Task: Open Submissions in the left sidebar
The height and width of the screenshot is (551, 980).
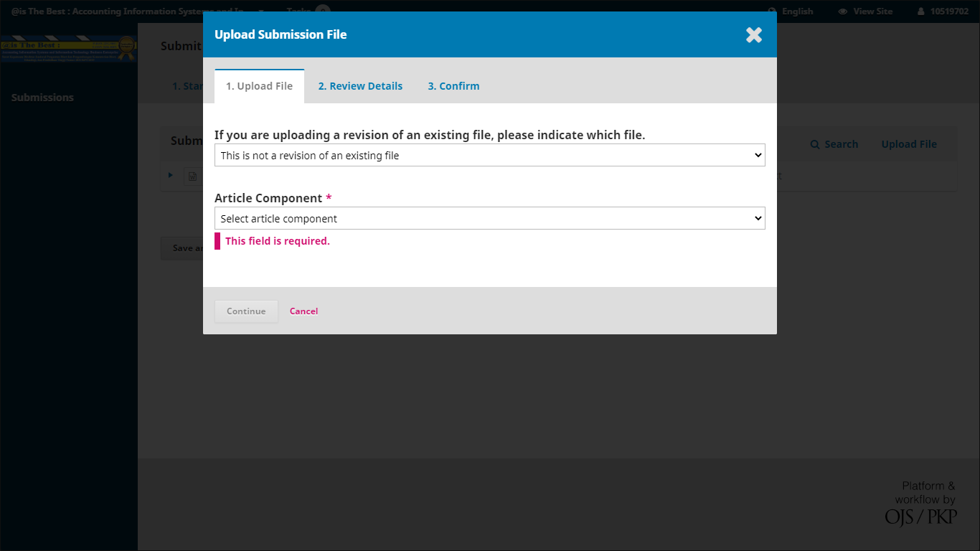Action: 42,98
